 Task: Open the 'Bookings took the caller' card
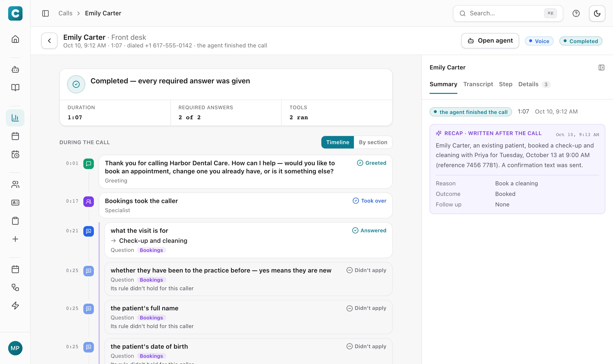tap(245, 205)
